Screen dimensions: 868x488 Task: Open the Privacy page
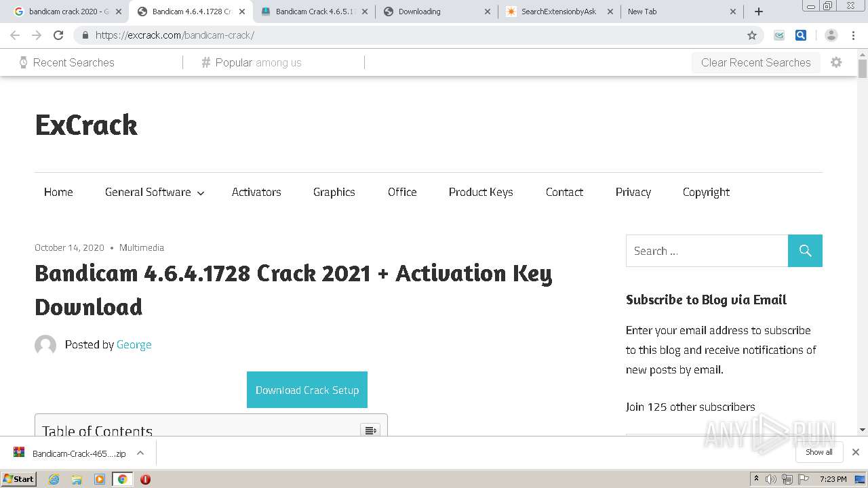[633, 192]
